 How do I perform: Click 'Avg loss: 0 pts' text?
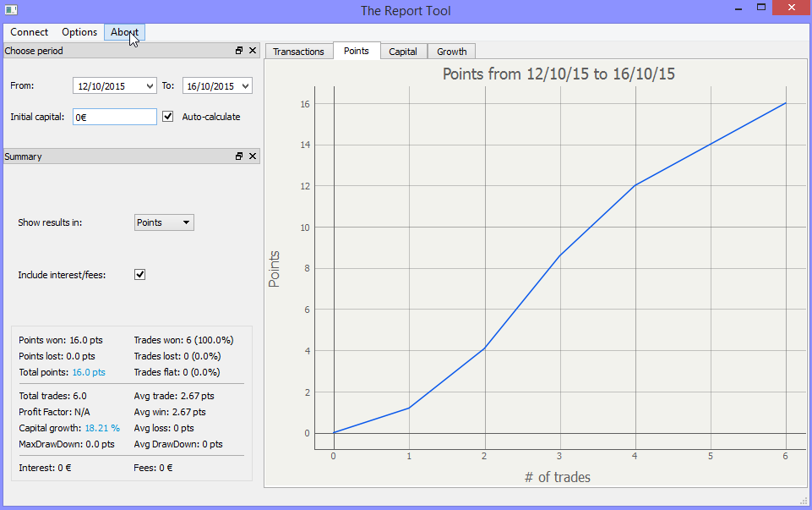click(164, 428)
